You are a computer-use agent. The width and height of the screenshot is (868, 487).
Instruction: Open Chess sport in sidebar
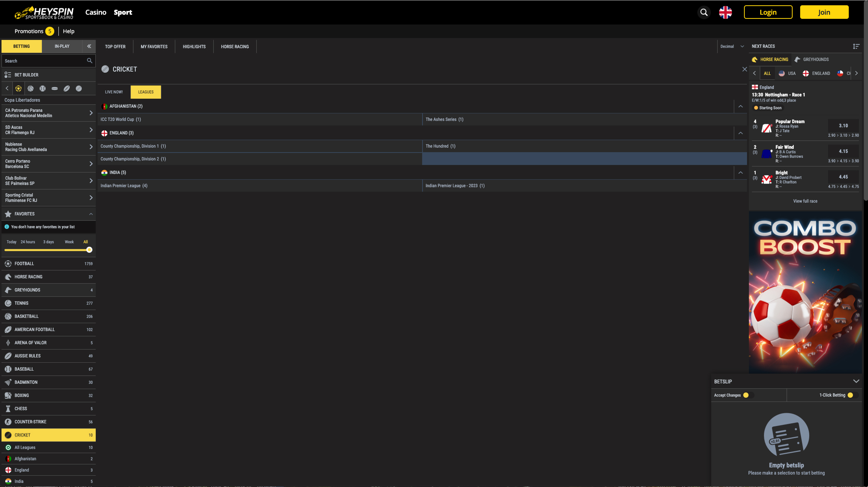[x=49, y=409]
